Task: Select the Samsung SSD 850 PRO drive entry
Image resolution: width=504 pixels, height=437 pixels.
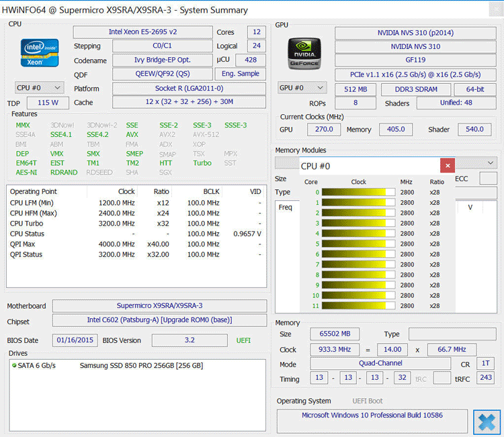Action: (141, 365)
